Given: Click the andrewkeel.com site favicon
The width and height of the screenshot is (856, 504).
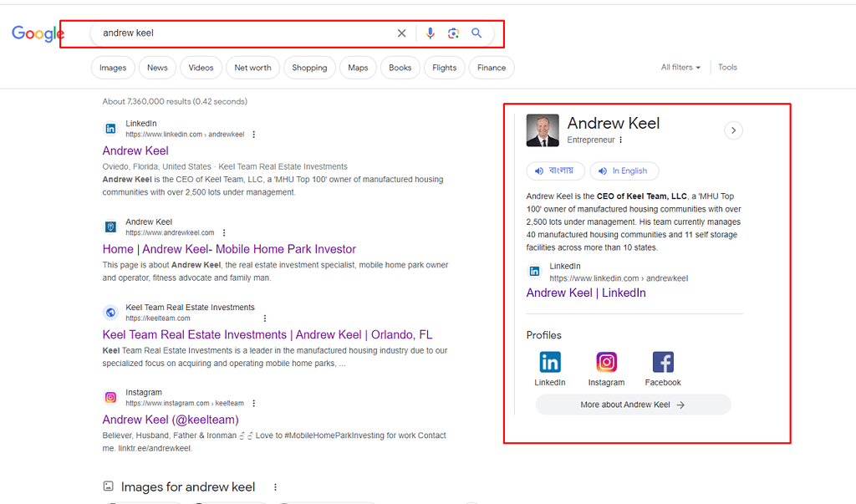Looking at the screenshot, I should coord(111,227).
